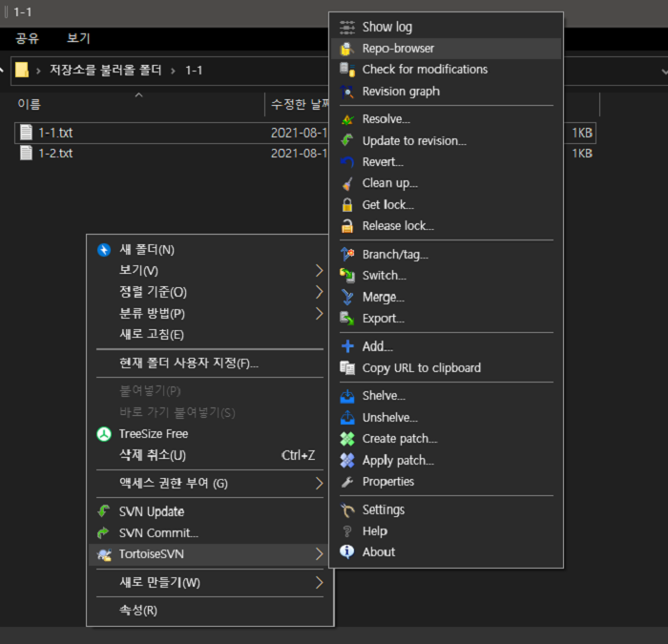Choose the Merge icon entry
The height and width of the screenshot is (644, 668).
[347, 297]
